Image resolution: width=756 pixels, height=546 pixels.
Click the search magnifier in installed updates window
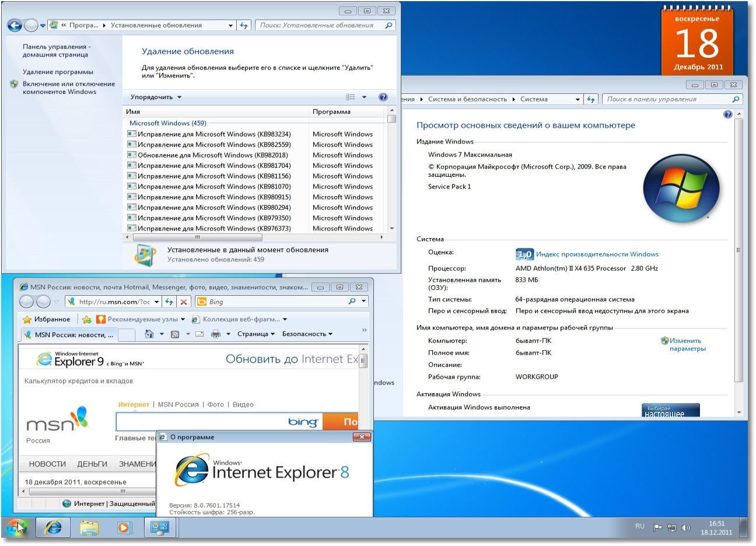(x=388, y=25)
